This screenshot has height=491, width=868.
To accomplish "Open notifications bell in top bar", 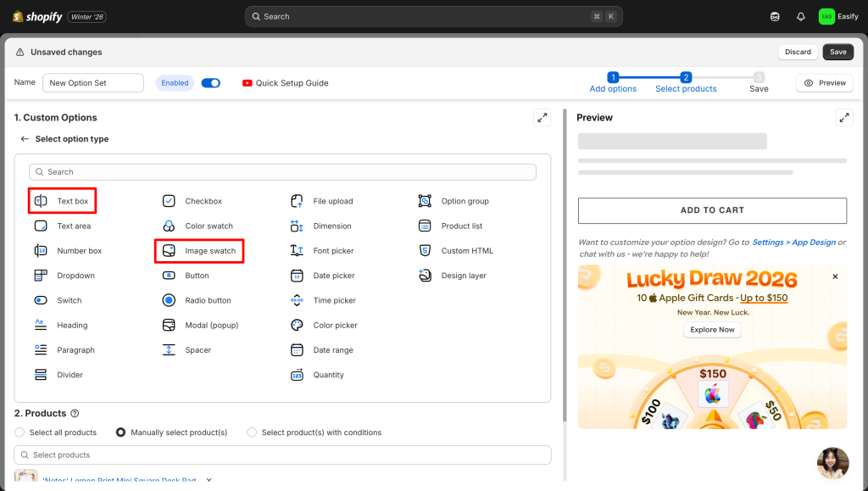I will coord(800,16).
